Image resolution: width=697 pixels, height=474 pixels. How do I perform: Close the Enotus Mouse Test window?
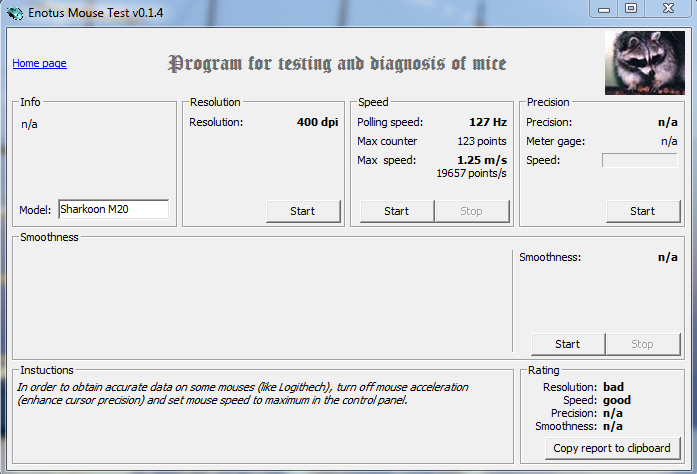[x=668, y=9]
